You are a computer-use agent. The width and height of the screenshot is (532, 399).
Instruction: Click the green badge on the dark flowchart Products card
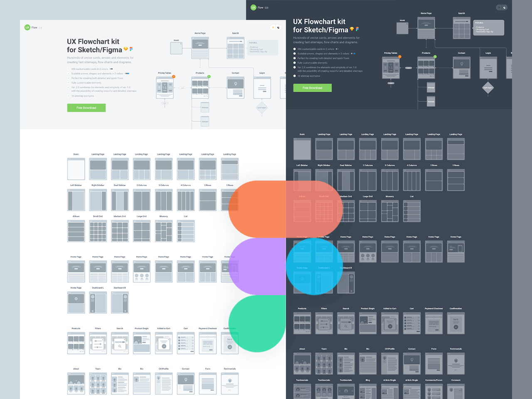coord(435,57)
